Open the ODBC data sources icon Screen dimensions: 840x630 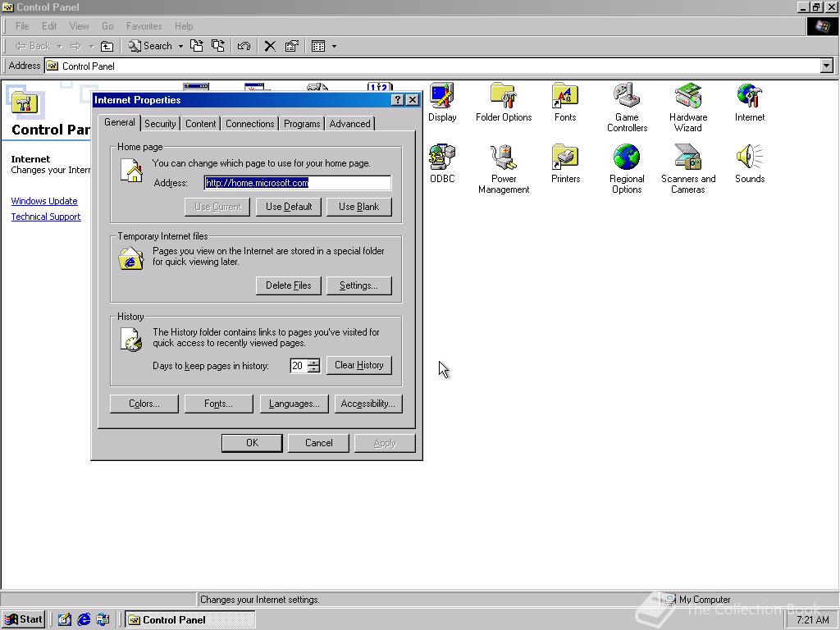pos(442,163)
